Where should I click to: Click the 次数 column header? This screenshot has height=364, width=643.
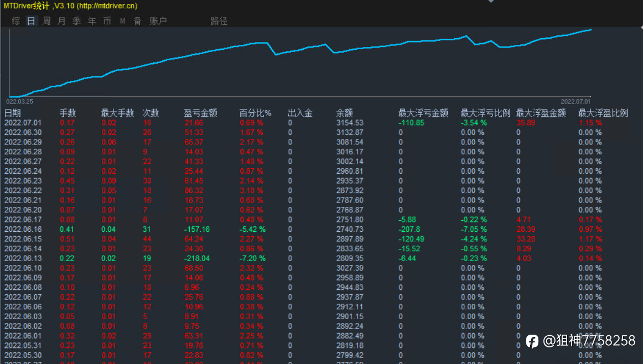tap(151, 113)
